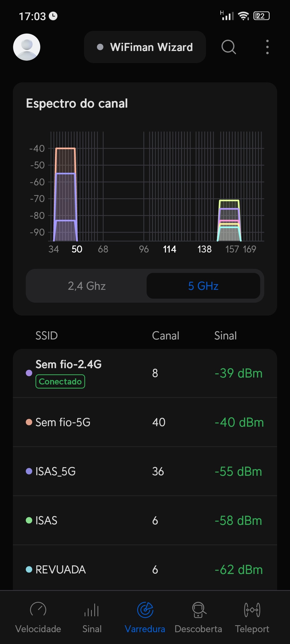Open the WiFiman Wizard device selector
The width and height of the screenshot is (290, 644).
[145, 47]
